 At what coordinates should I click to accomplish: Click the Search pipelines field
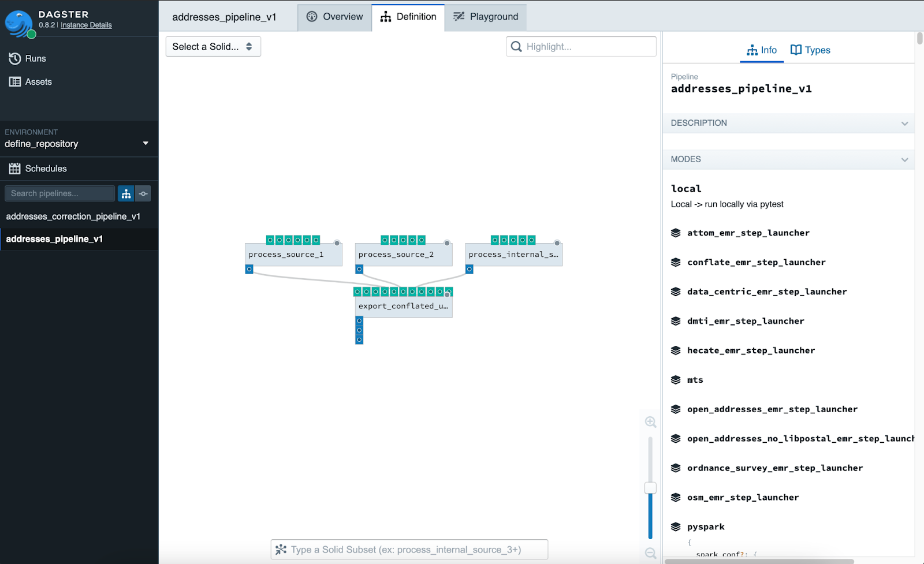(59, 193)
